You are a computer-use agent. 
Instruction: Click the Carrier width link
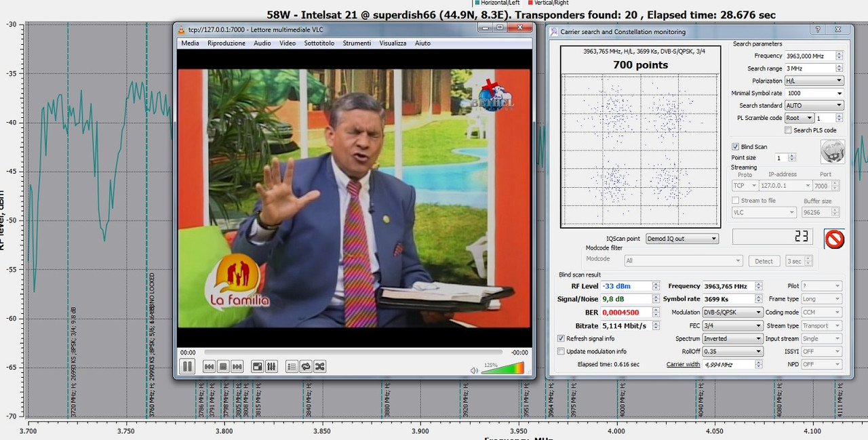(683, 364)
